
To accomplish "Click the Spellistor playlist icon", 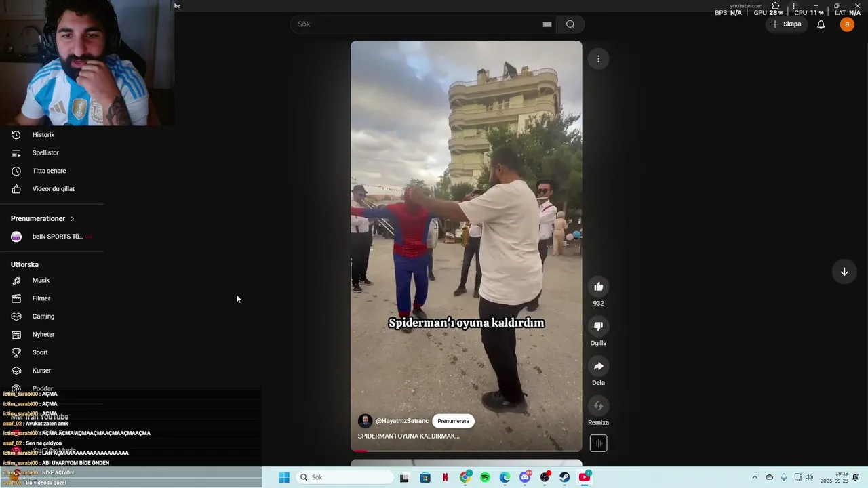I will [x=16, y=153].
